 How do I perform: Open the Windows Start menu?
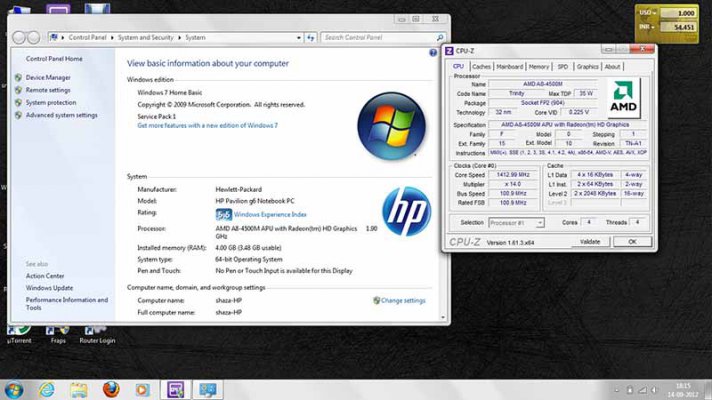[14, 390]
